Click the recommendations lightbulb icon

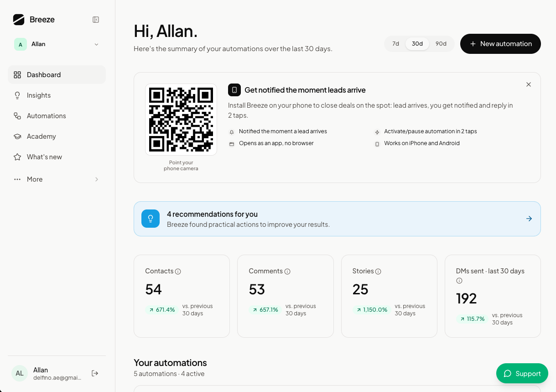click(x=151, y=219)
